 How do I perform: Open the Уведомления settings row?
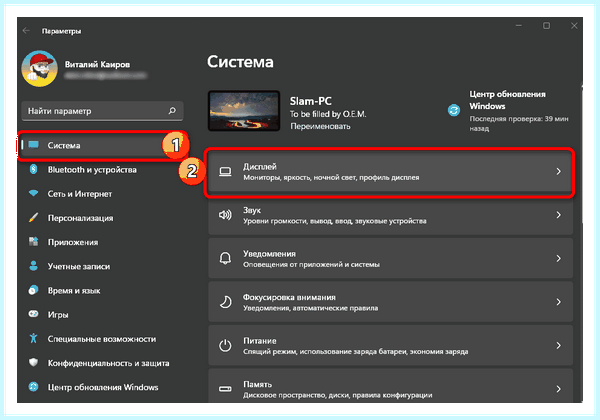coord(390,258)
